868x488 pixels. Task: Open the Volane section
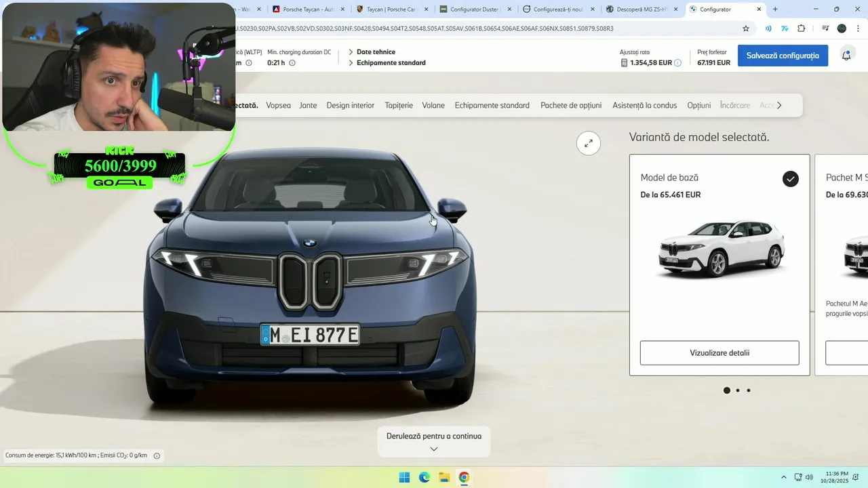tap(433, 106)
